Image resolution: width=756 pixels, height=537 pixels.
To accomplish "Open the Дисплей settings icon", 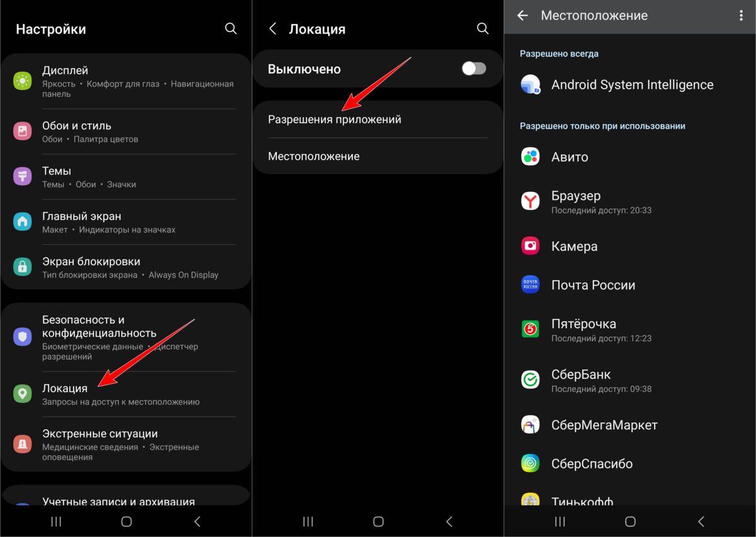I will (x=23, y=81).
